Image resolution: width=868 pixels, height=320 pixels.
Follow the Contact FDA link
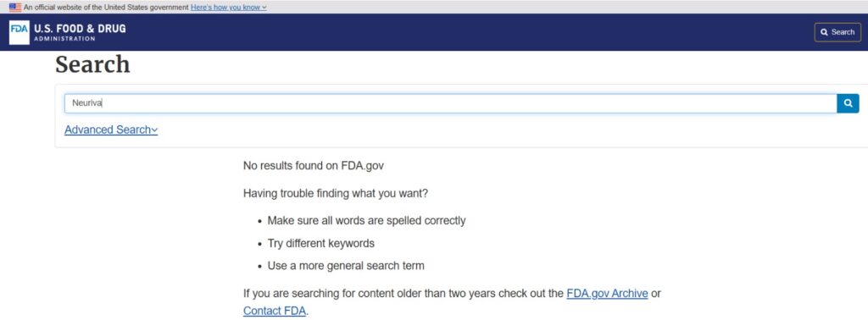pyautogui.click(x=274, y=311)
